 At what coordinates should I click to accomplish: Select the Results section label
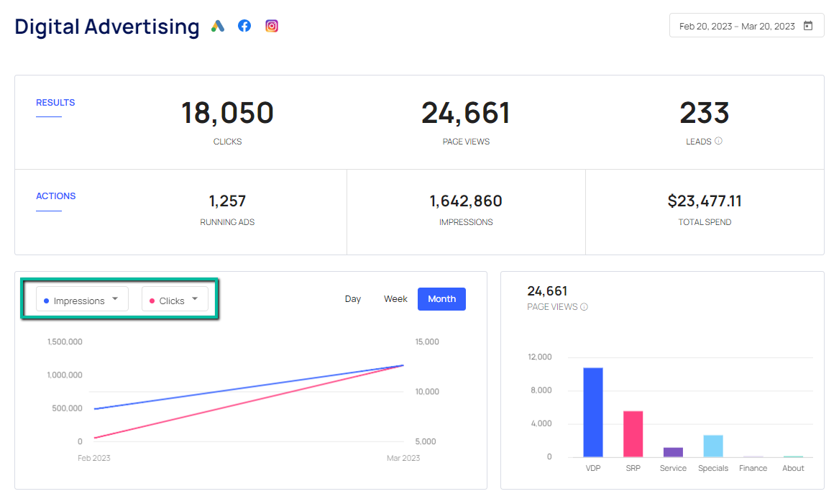click(x=55, y=103)
